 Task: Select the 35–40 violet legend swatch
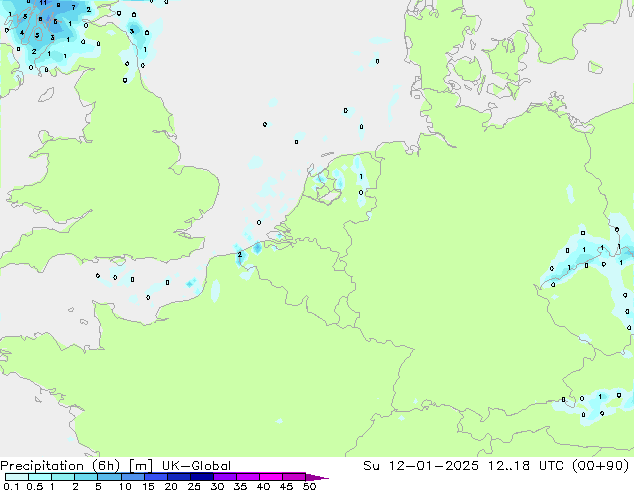coord(248,477)
